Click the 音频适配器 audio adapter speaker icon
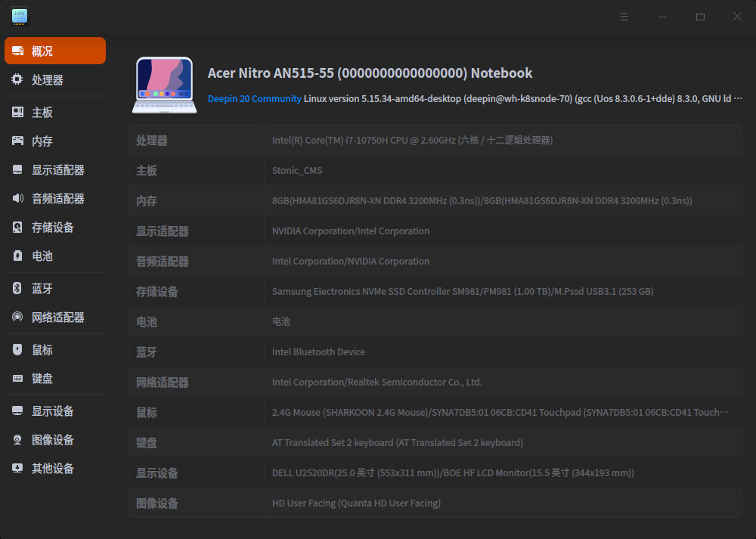Viewport: 756px width, 539px height. click(18, 198)
